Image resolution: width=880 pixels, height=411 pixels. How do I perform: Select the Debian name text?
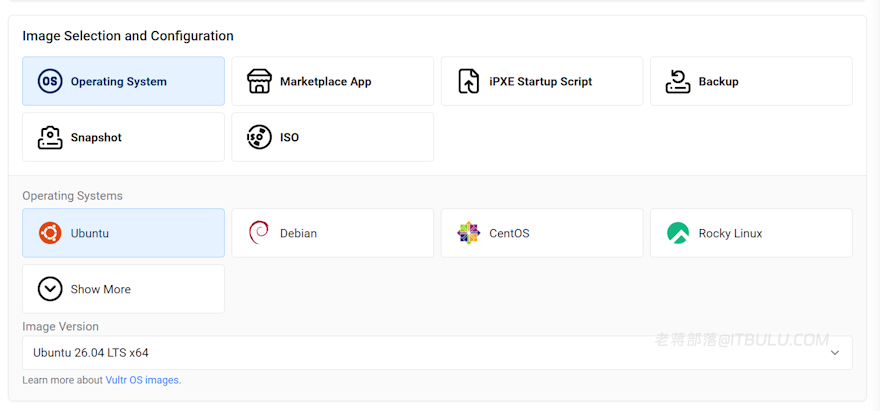click(299, 233)
